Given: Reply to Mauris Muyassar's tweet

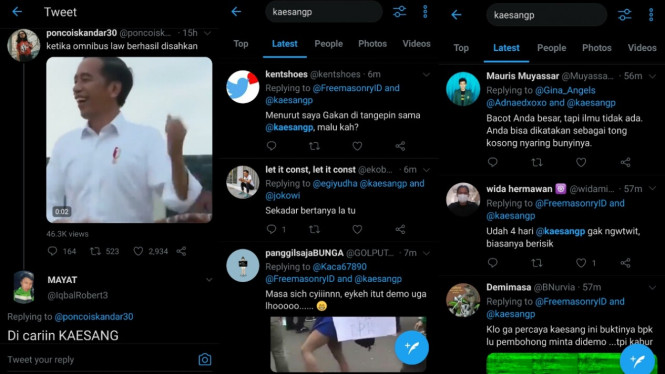Looking at the screenshot, I should (492, 162).
